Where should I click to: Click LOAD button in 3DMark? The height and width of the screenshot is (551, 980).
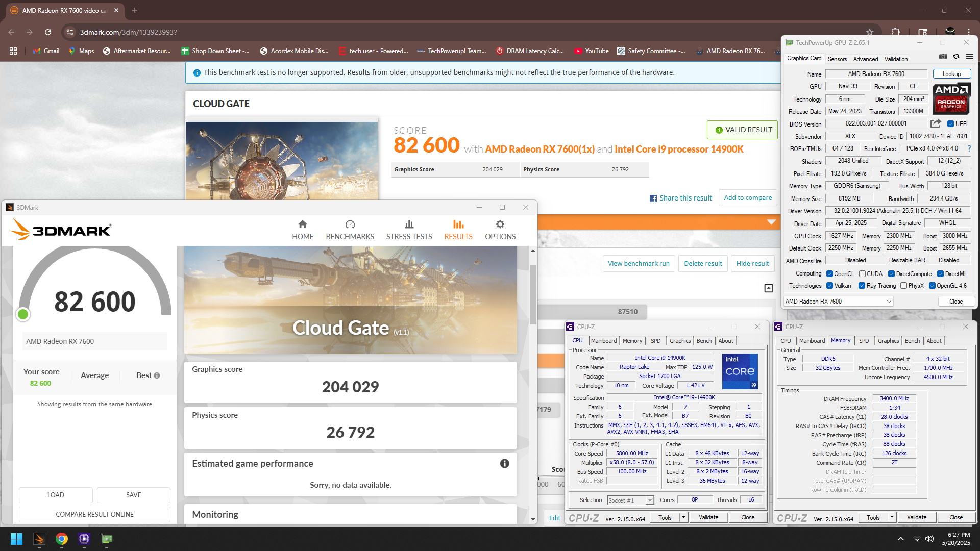tap(56, 495)
